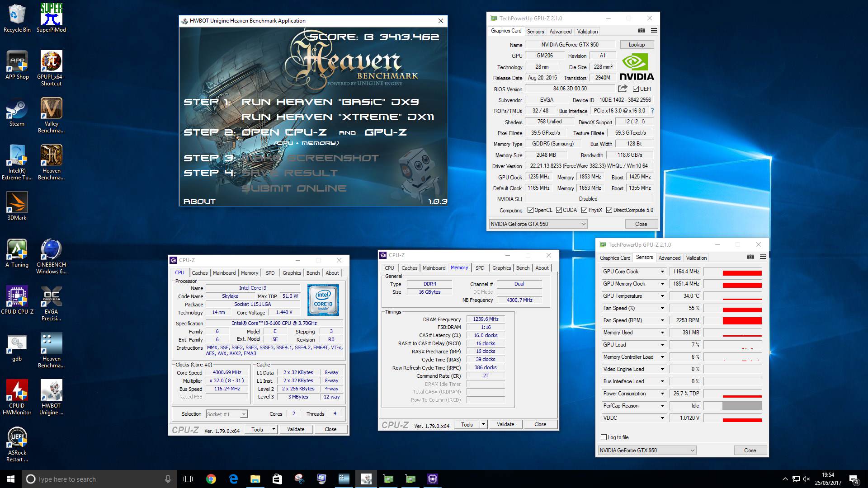Open the Fan Speed (RPM) sensor dropdown

tap(662, 320)
